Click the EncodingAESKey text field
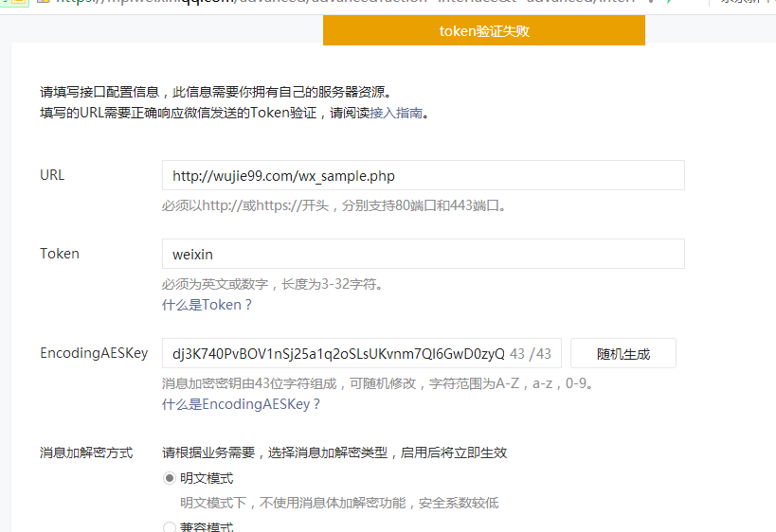The height and width of the screenshot is (532, 776). [x=336, y=353]
